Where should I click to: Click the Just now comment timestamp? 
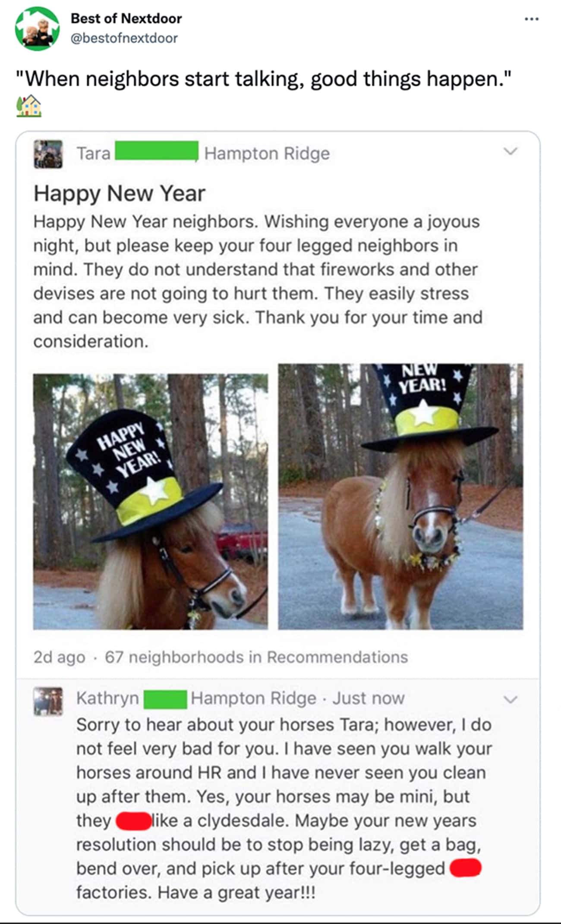(x=368, y=698)
